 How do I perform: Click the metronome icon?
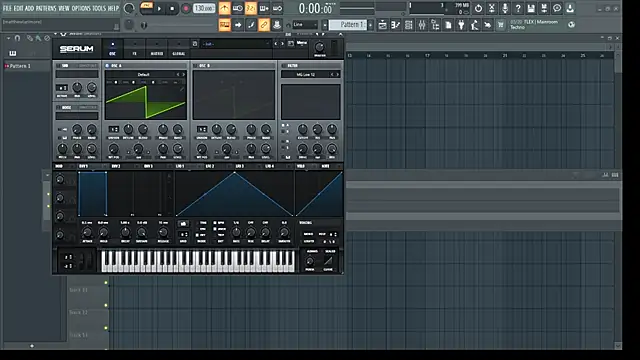click(224, 8)
